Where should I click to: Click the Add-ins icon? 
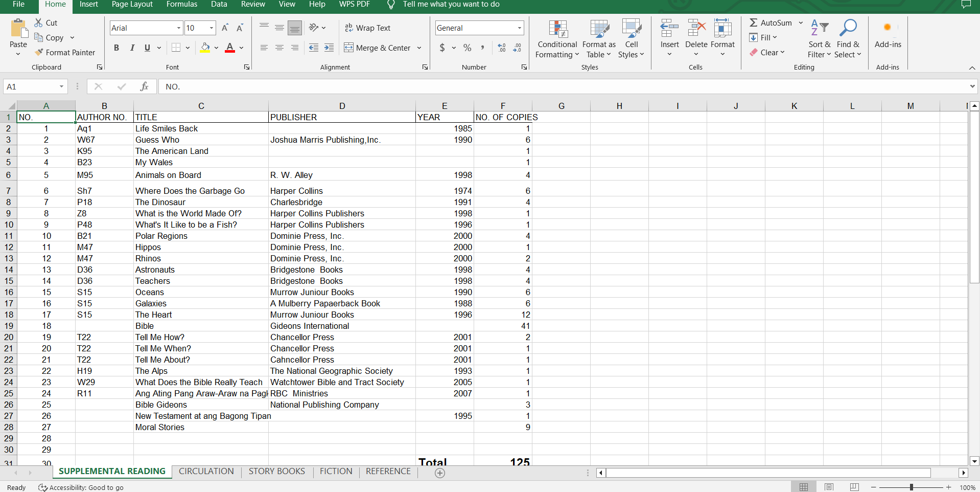click(888, 28)
